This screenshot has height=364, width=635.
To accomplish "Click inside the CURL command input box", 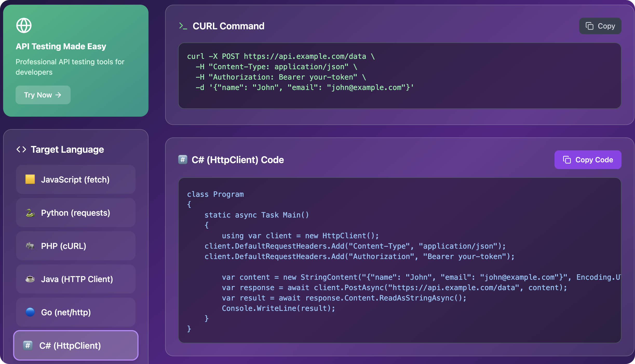I will point(399,76).
